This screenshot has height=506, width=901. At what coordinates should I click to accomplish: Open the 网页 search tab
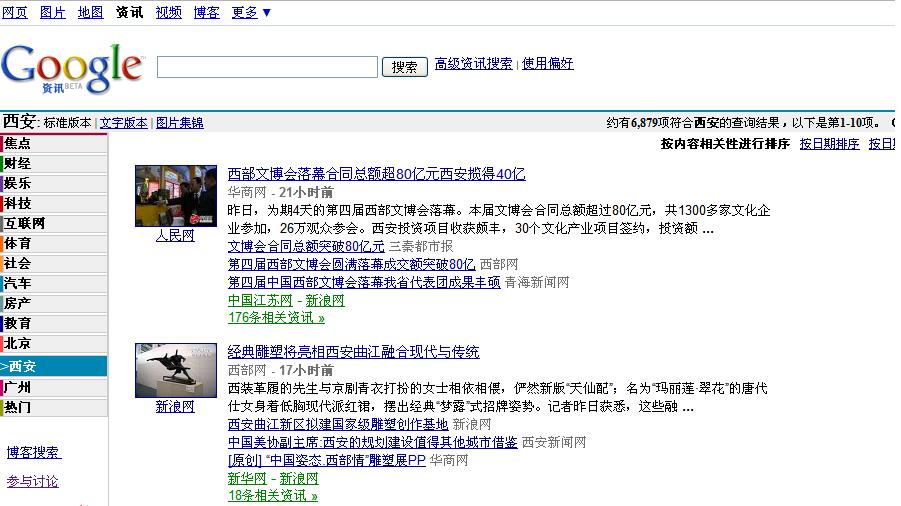[x=14, y=12]
